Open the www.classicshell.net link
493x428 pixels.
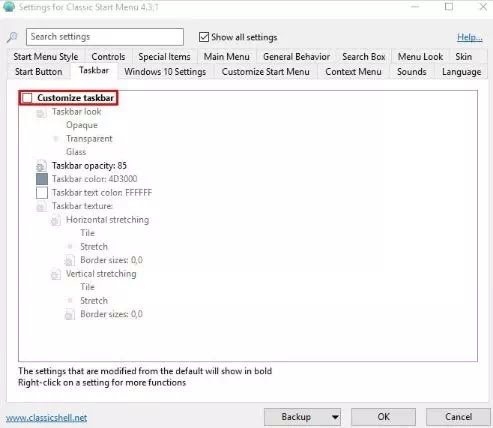(x=46, y=418)
